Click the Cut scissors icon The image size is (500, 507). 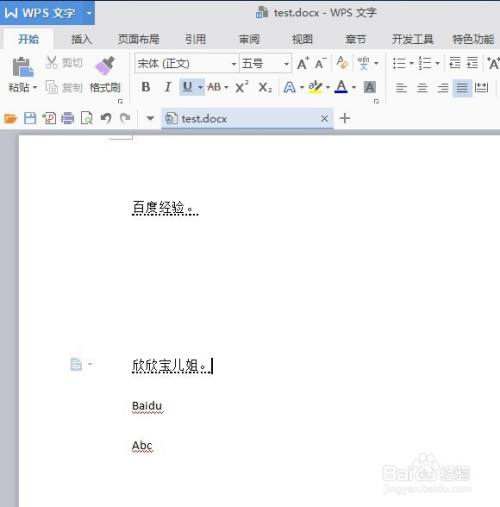pyautogui.click(x=52, y=62)
